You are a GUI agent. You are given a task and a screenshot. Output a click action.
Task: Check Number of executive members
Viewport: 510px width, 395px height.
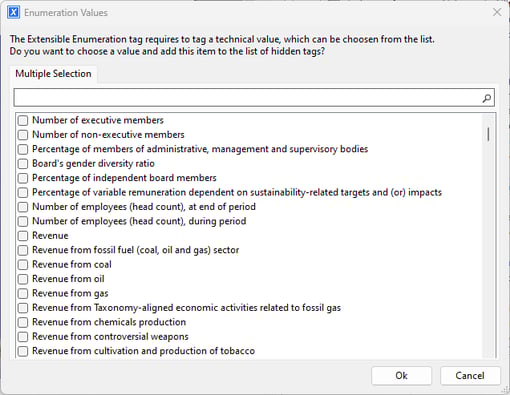pyautogui.click(x=23, y=120)
